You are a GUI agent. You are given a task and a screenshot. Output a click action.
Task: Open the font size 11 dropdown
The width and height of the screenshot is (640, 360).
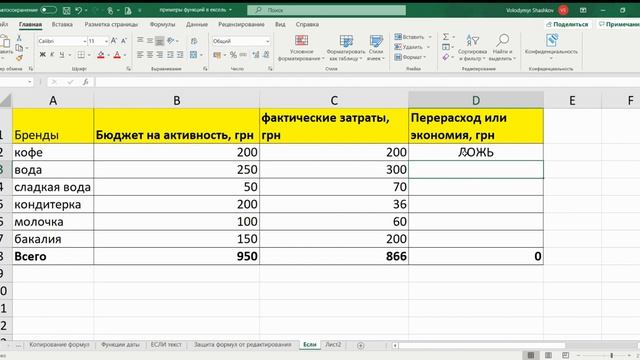coord(106,41)
